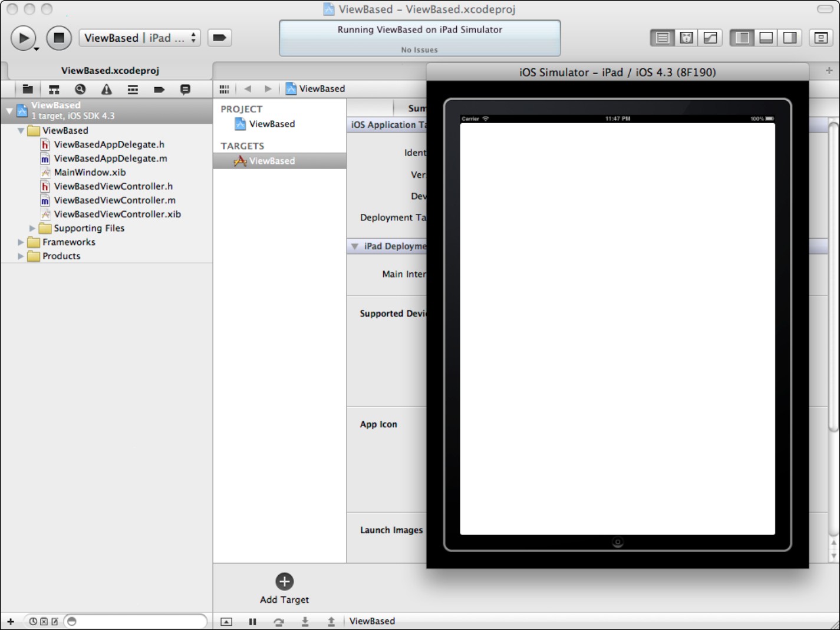Expand the Frameworks group
The image size is (840, 630).
[x=21, y=242]
